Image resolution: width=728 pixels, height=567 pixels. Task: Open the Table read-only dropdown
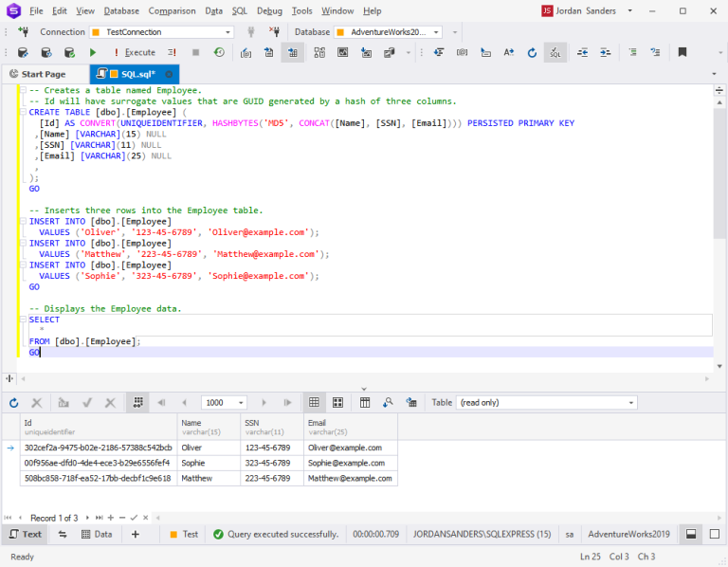630,403
